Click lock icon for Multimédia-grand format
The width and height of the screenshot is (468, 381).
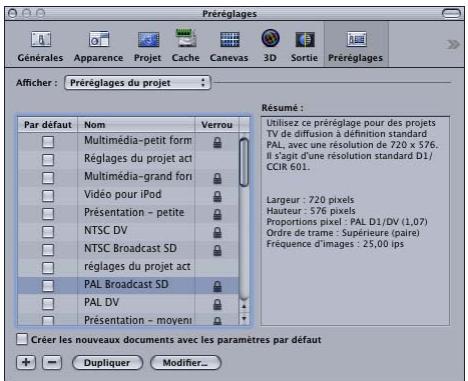[x=217, y=178]
